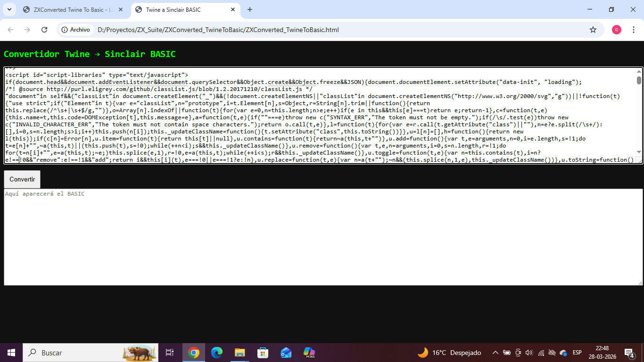This screenshot has height=362, width=644.
Task: Bookmark this page with the star
Action: point(593,30)
